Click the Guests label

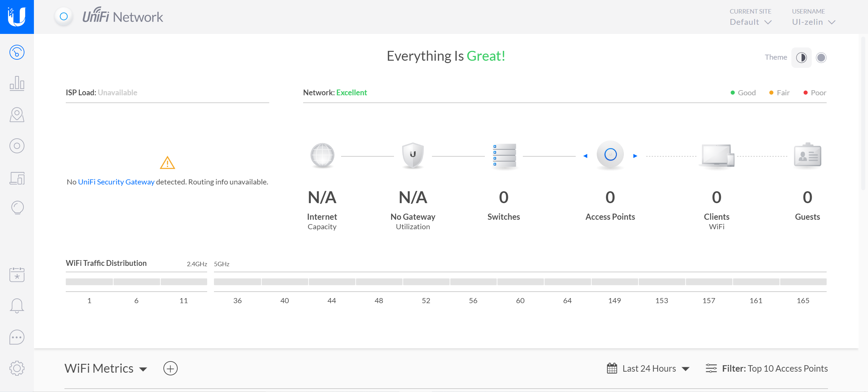point(807,217)
